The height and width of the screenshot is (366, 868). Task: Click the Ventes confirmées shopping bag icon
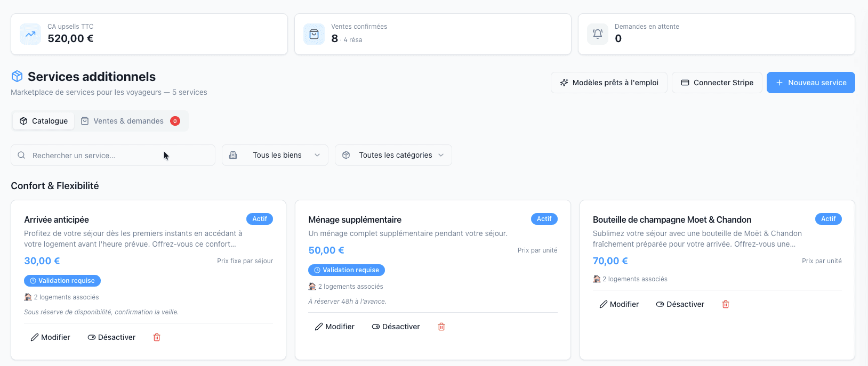pyautogui.click(x=314, y=34)
